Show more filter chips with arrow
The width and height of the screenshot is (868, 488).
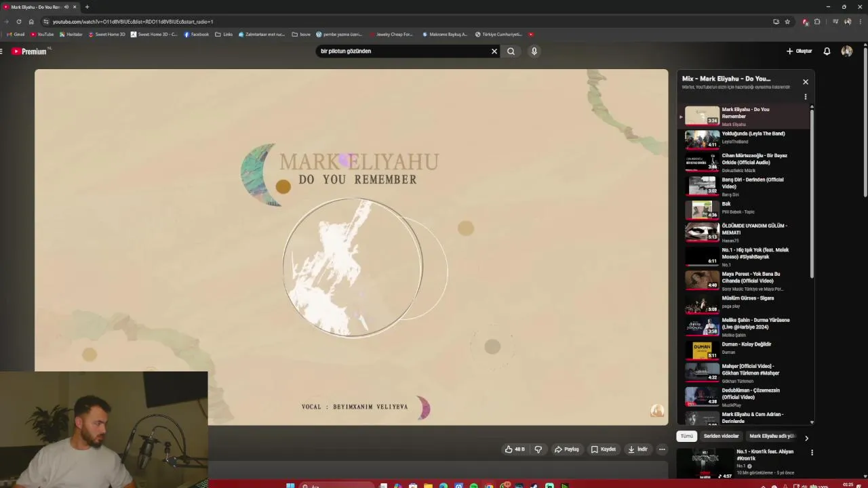tap(806, 438)
